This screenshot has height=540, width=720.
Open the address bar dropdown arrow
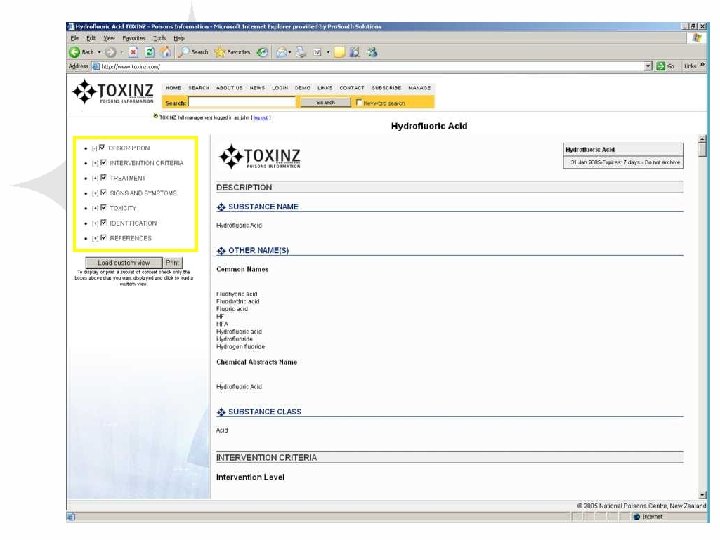point(648,66)
